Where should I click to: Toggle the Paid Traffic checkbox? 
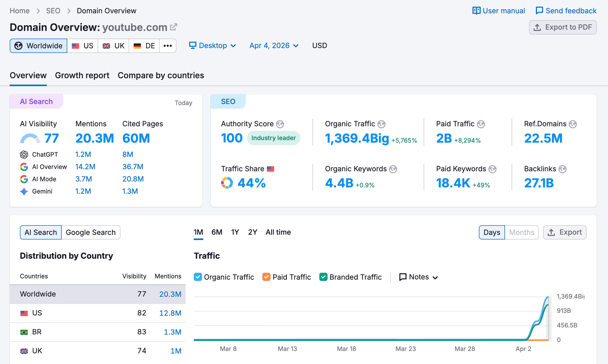(x=266, y=277)
